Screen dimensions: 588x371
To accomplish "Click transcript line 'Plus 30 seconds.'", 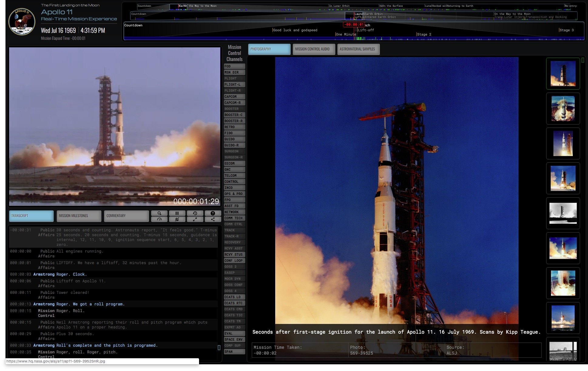I will 113,336.
